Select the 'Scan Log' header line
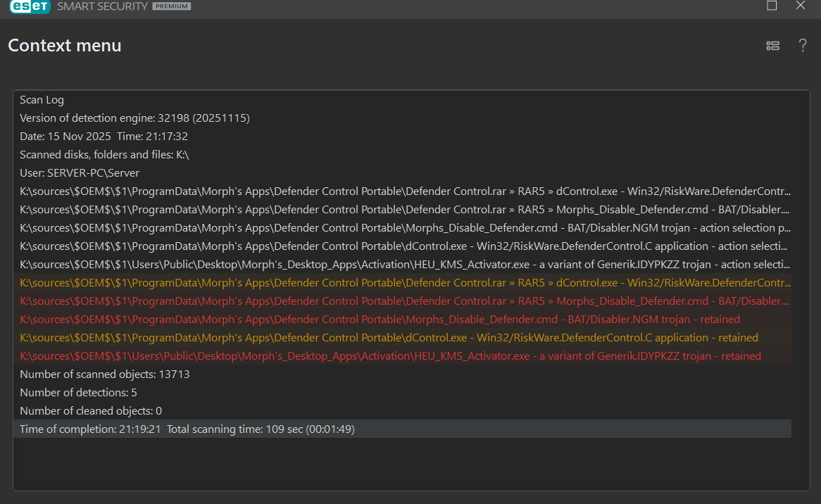The image size is (821, 504). (42, 100)
